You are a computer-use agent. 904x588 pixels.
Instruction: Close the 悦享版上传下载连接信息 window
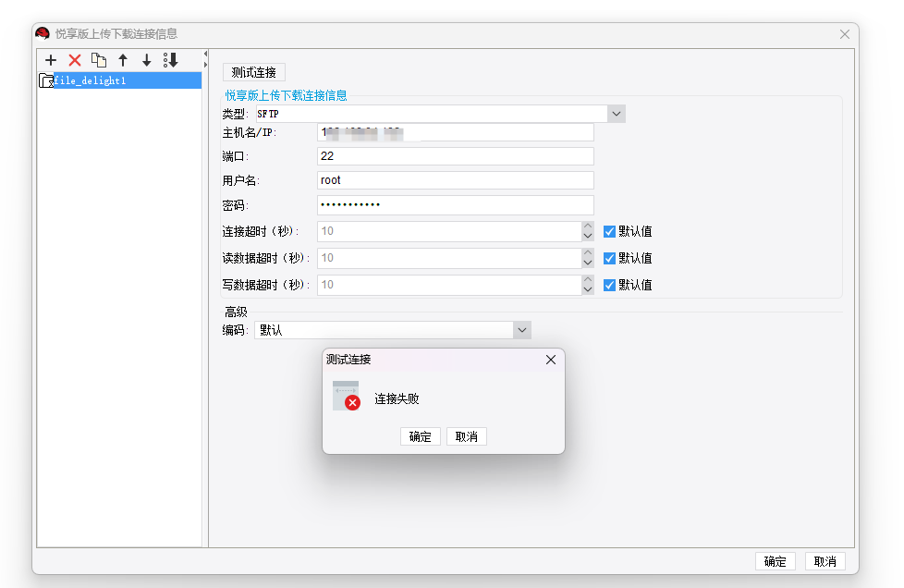845,34
